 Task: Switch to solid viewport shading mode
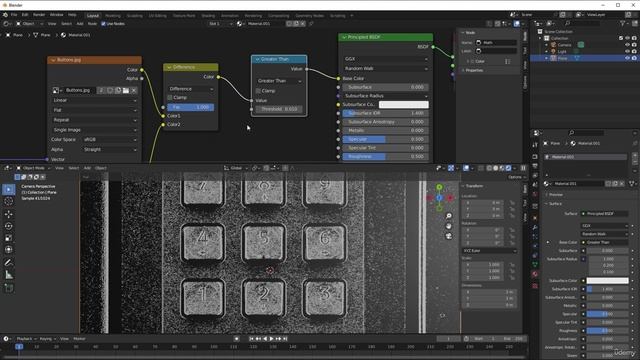click(496, 168)
